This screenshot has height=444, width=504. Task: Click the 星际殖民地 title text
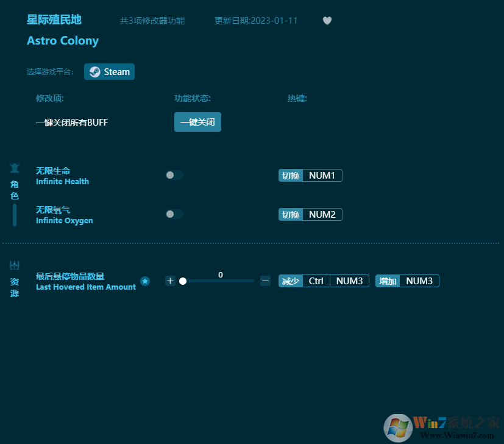click(54, 20)
